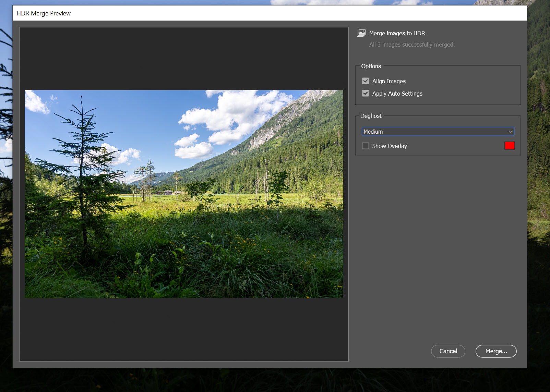Click the Merge... button

(x=496, y=351)
